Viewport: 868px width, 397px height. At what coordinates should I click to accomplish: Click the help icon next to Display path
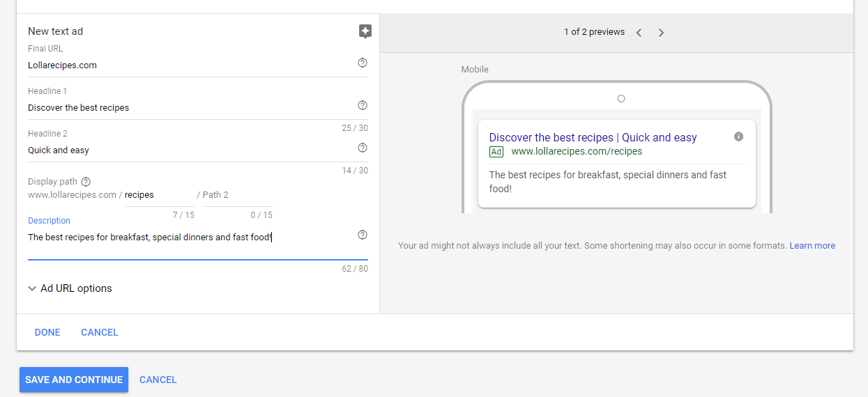[x=86, y=182]
